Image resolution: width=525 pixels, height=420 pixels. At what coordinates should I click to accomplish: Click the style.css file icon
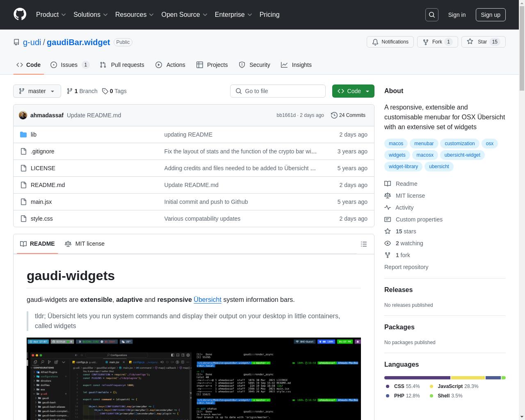click(x=23, y=219)
